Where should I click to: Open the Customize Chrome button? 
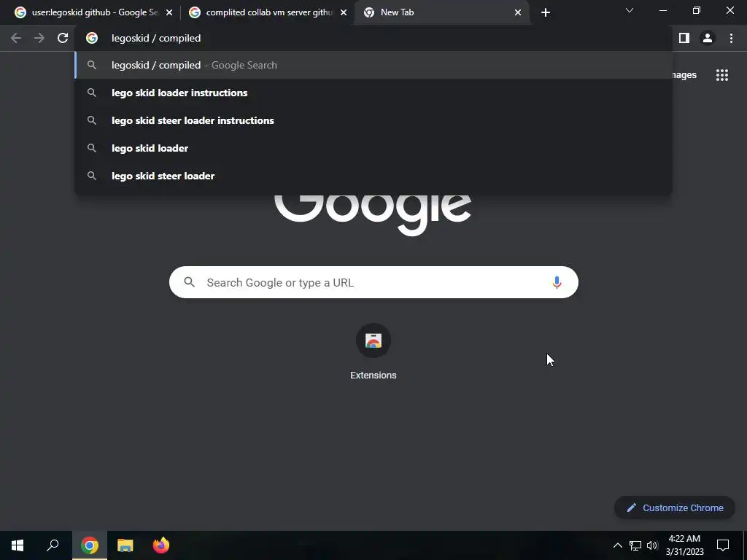coord(675,507)
